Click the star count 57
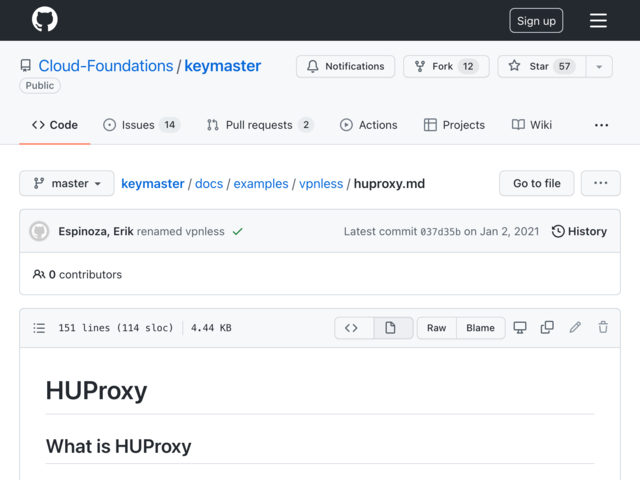 (x=564, y=66)
